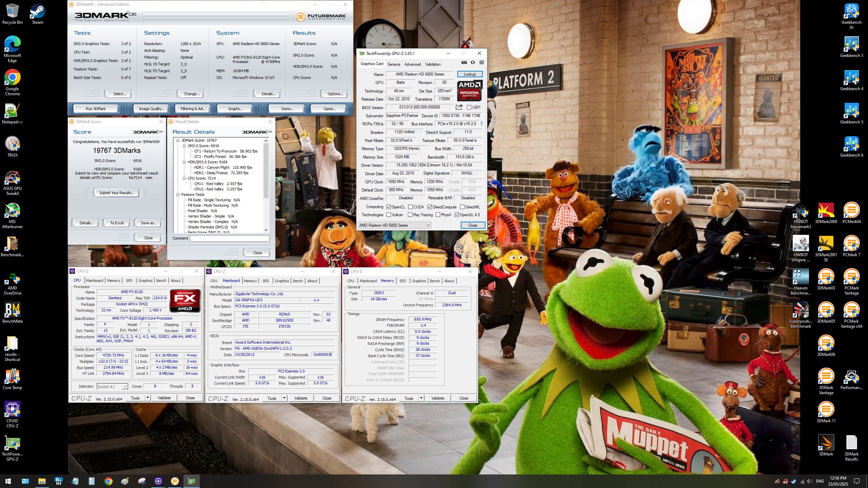Toggle the UEFI checkbox in GPU-Z
This screenshot has width=868, height=488.
click(x=469, y=107)
